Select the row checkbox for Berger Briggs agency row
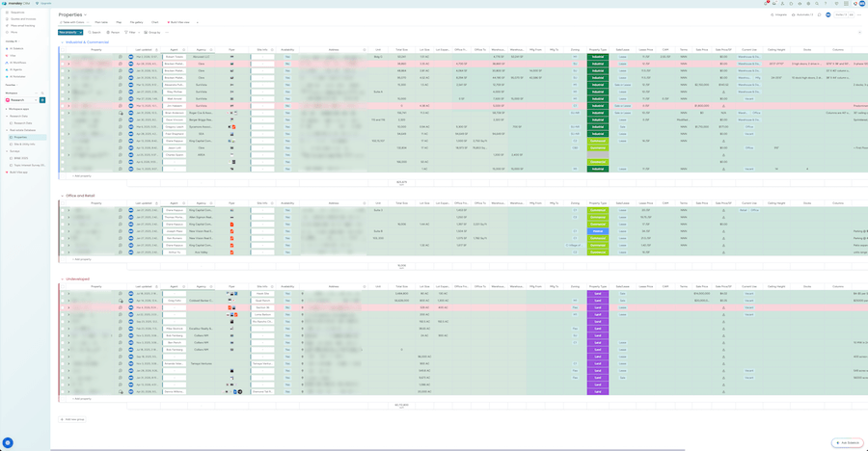 (x=63, y=119)
